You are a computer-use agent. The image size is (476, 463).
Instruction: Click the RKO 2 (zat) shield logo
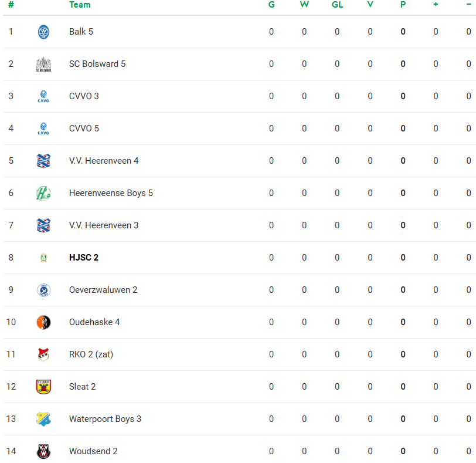click(43, 354)
